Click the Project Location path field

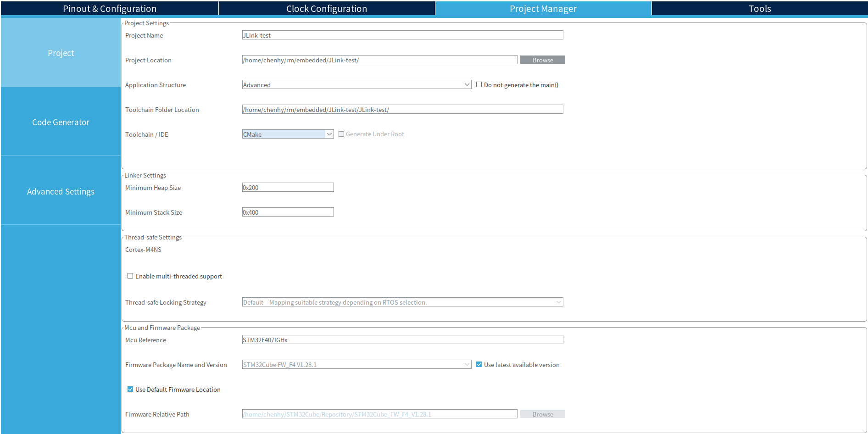tap(379, 60)
